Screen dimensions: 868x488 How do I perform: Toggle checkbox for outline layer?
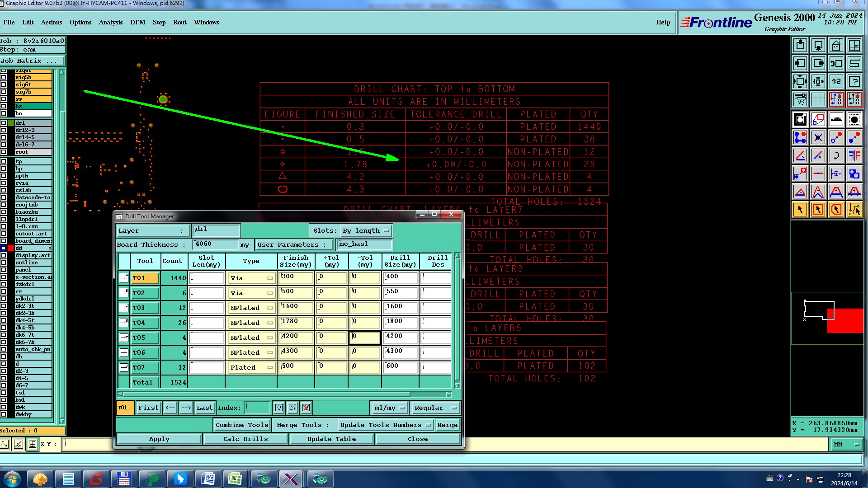tap(4, 263)
